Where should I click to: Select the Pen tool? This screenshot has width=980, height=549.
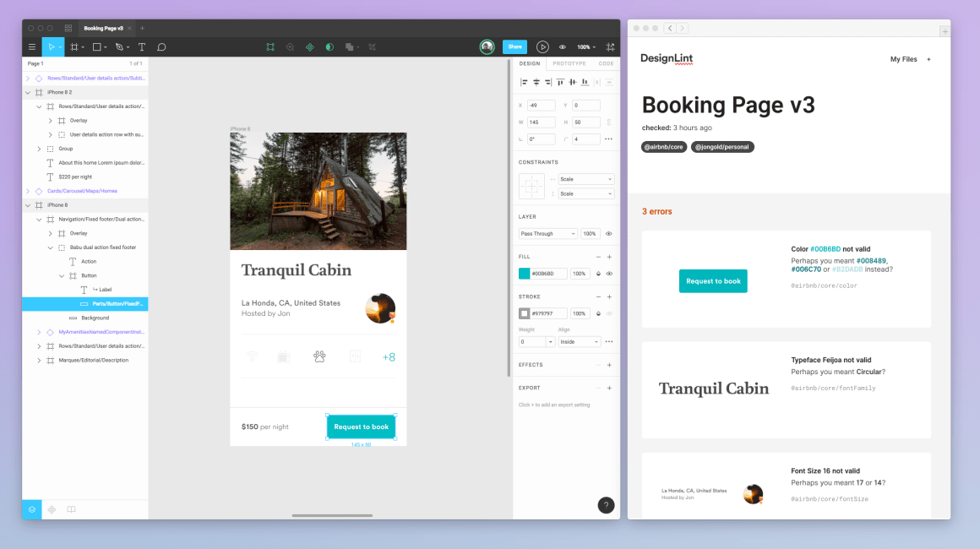(x=119, y=46)
